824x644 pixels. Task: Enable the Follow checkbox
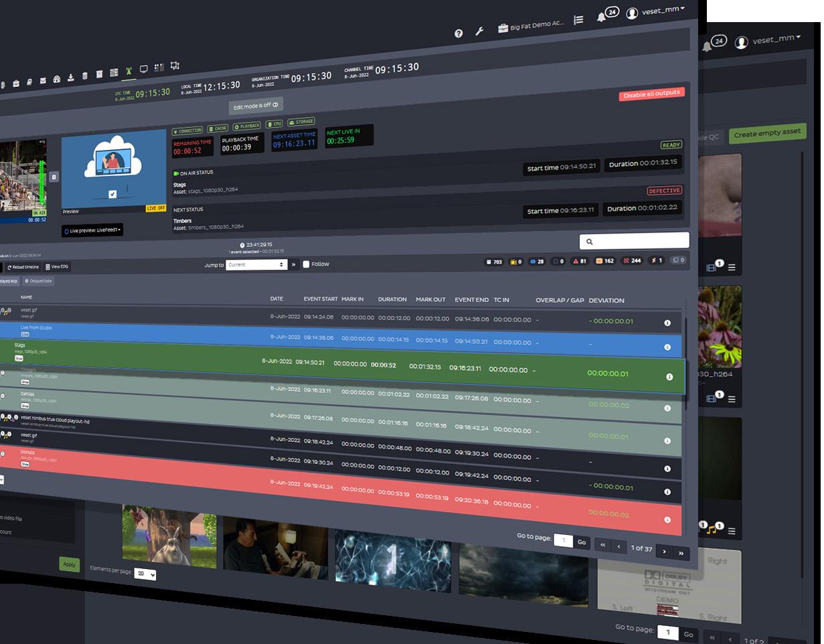[x=306, y=264]
